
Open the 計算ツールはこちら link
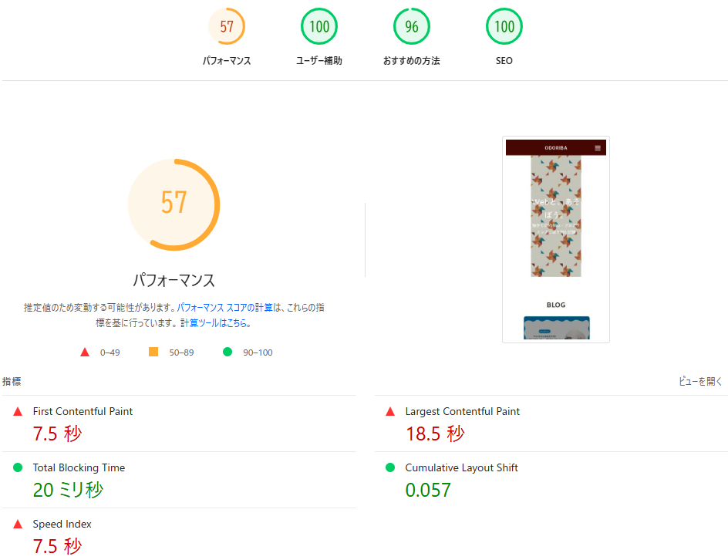click(215, 323)
